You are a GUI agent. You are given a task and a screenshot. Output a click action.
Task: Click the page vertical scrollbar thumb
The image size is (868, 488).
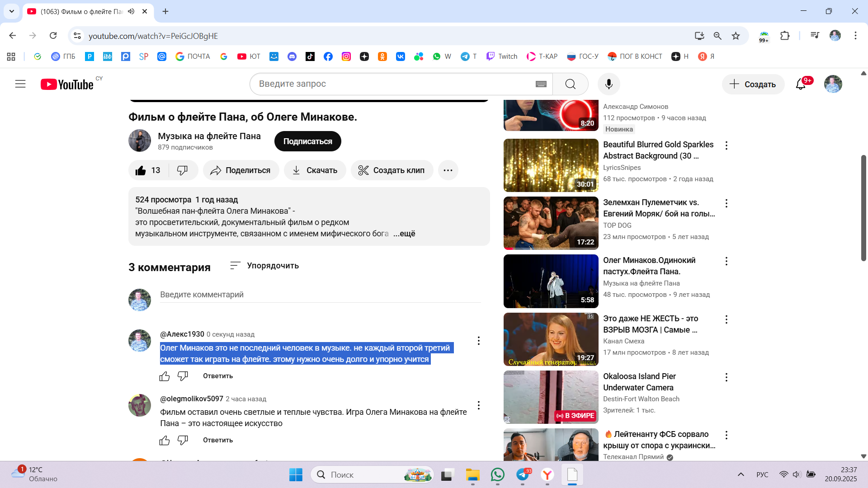(863, 208)
